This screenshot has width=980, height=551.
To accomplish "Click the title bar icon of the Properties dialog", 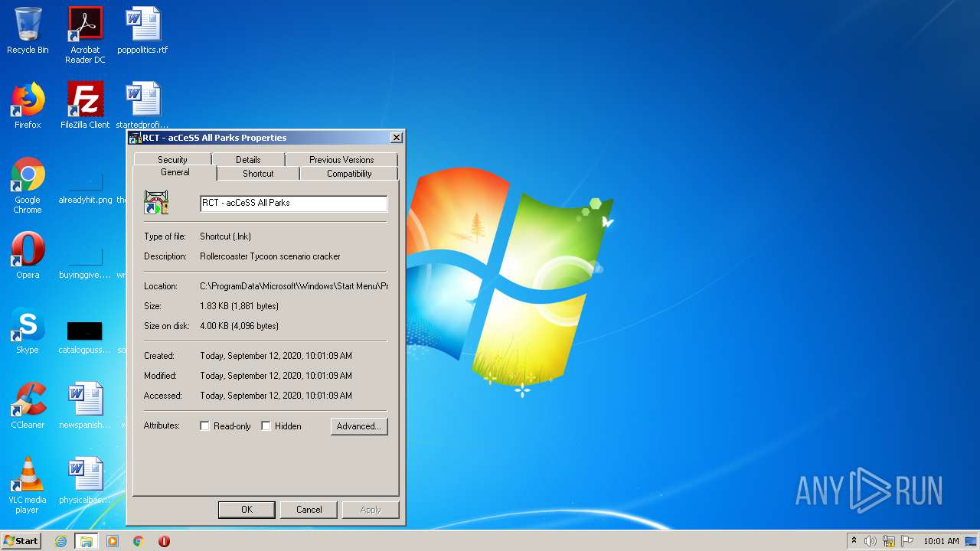I will coord(135,138).
